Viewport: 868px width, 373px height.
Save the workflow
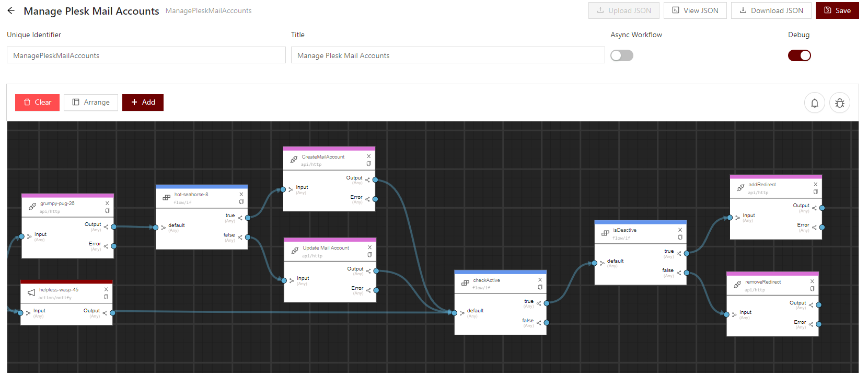(x=837, y=10)
